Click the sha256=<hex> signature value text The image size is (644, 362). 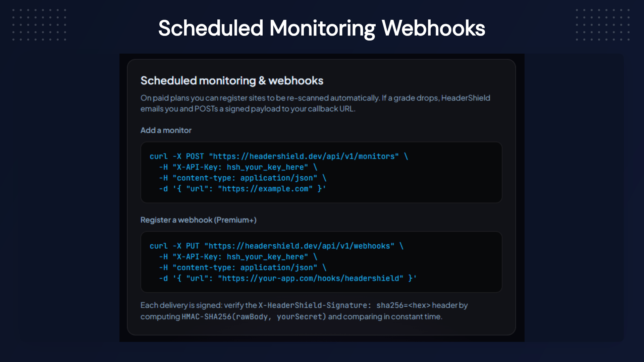point(403,305)
